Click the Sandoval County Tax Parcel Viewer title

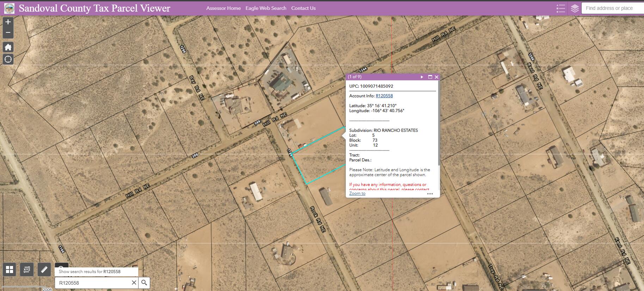pyautogui.click(x=94, y=8)
